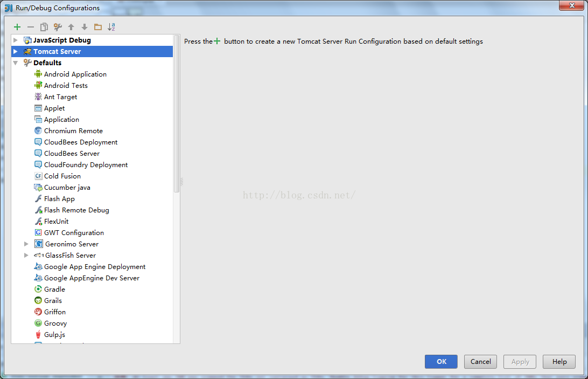
Task: Select Google App Engine Deployment entry
Action: click(x=95, y=267)
